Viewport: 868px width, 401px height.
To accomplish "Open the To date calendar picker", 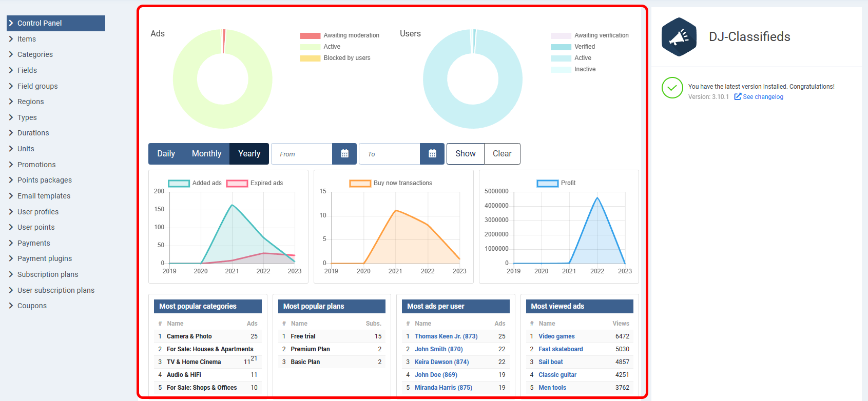I will tap(432, 154).
